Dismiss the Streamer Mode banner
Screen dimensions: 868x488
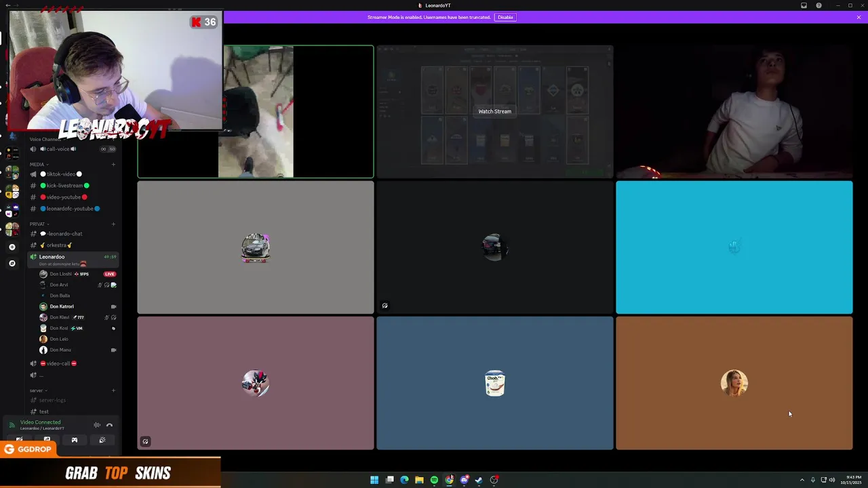(859, 17)
